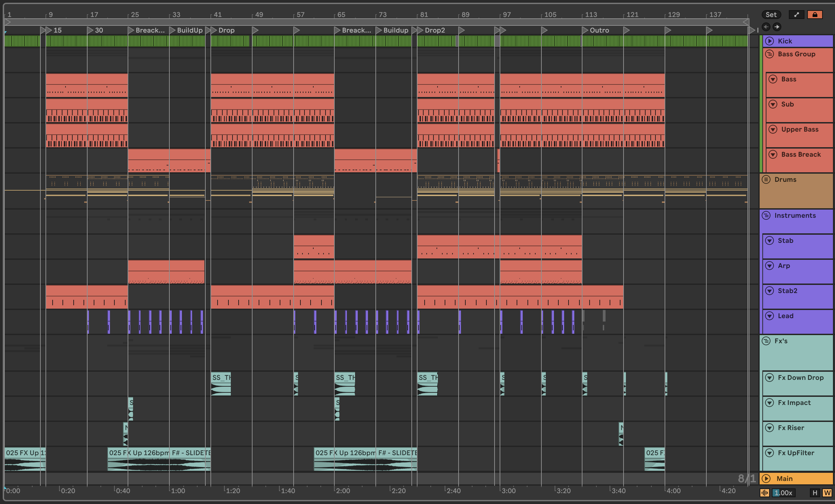Unfold the Lead track

[x=769, y=316]
